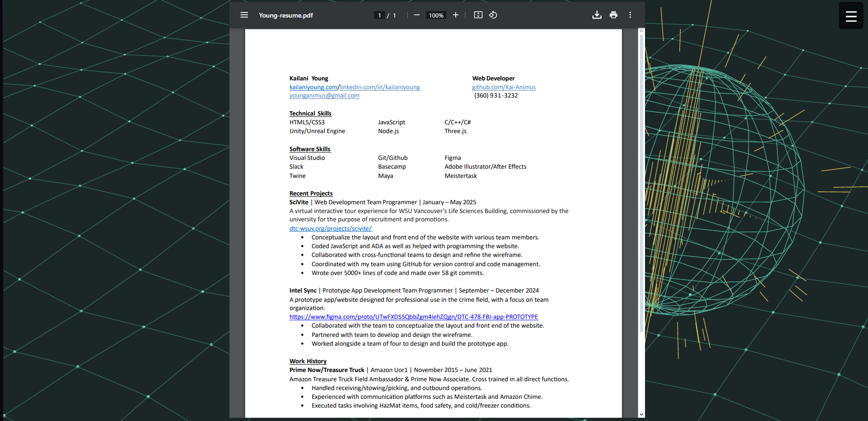Open the more actions three-dot menu
Screen dimensions: 868x421
[x=630, y=15]
